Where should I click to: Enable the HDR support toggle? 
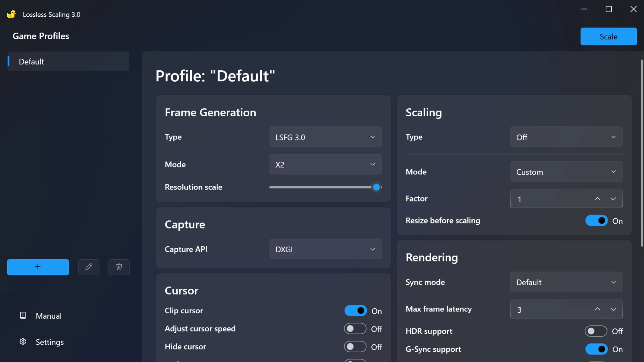point(596,331)
